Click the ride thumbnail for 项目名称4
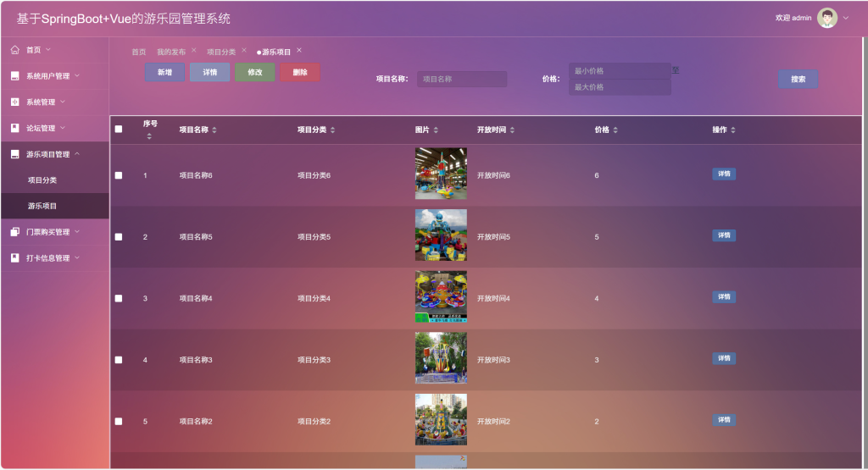The height and width of the screenshot is (470, 868). (441, 296)
